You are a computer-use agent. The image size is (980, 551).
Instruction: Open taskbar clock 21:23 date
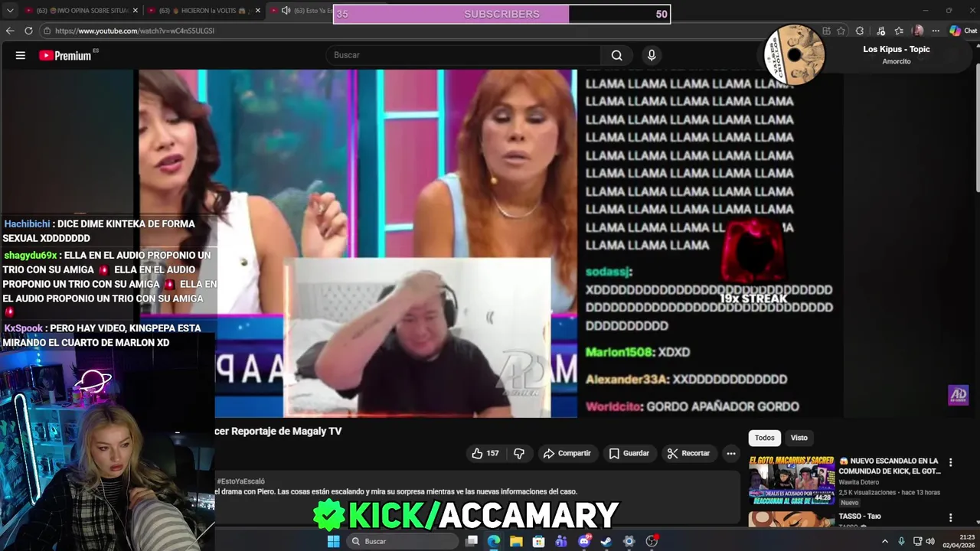coord(959,541)
